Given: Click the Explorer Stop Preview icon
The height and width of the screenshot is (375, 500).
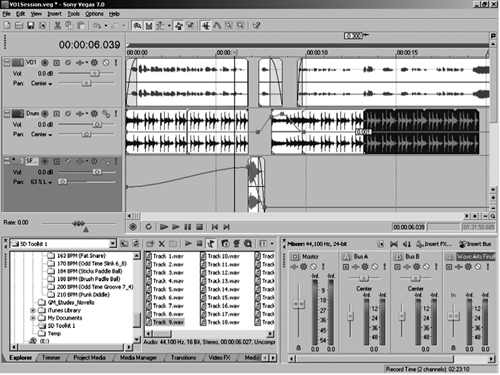Looking at the screenshot, I should pyautogui.click(x=199, y=244).
